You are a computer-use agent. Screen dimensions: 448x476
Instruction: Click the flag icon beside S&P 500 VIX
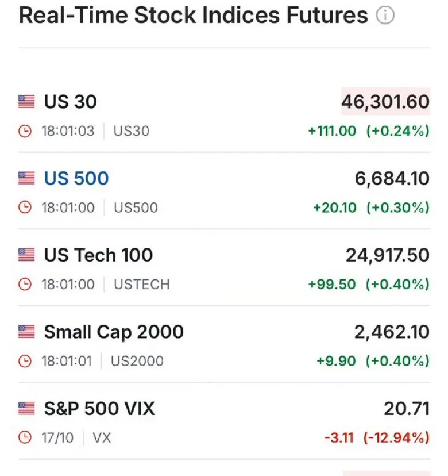(x=26, y=409)
